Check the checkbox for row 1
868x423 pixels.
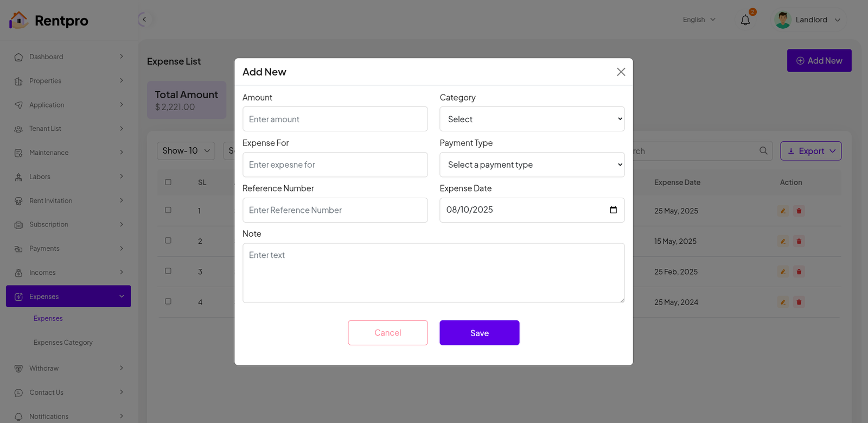[168, 210]
